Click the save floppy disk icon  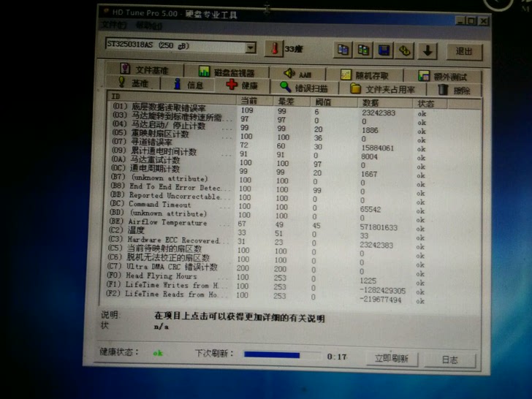[384, 51]
